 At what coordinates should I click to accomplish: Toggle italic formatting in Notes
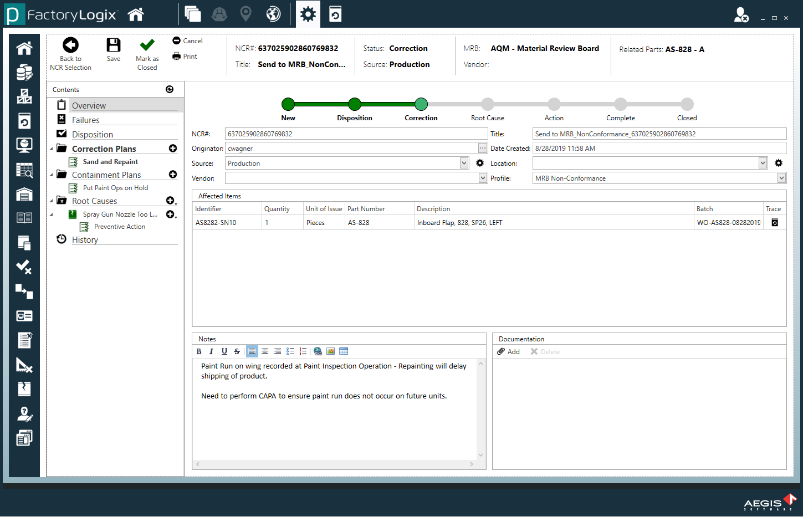click(x=211, y=351)
